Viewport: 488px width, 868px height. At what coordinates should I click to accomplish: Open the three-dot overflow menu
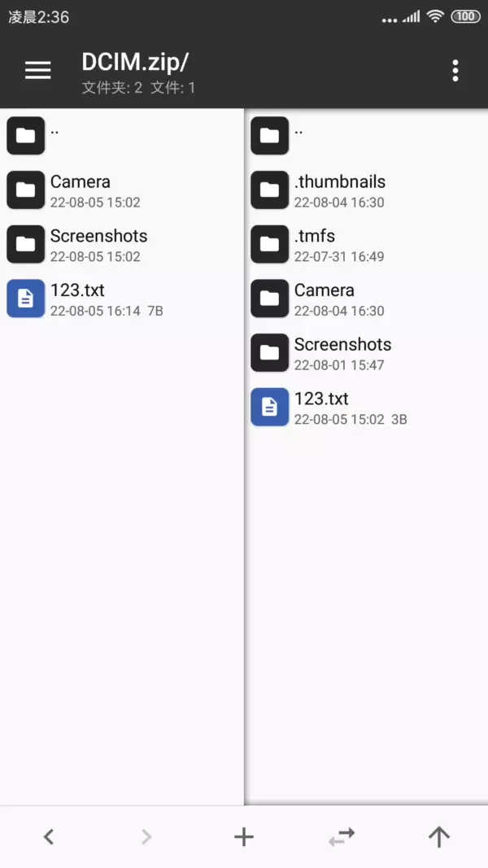(455, 71)
